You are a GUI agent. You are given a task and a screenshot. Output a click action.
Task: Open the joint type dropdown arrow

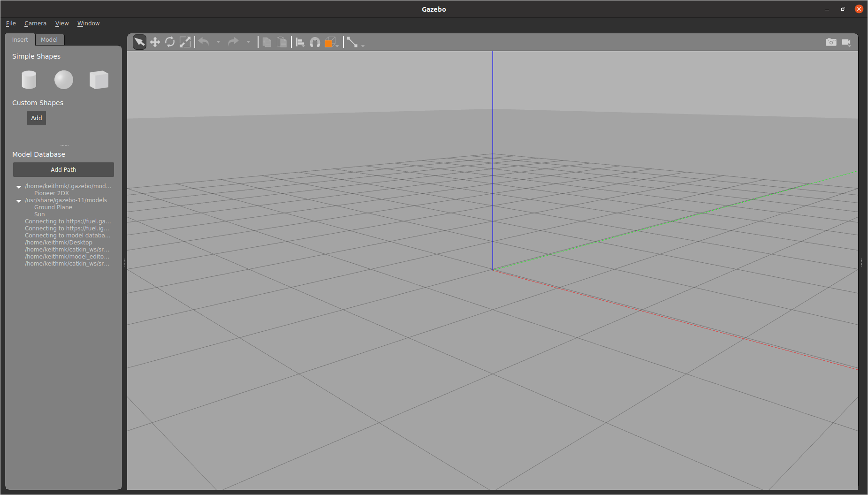click(x=363, y=46)
